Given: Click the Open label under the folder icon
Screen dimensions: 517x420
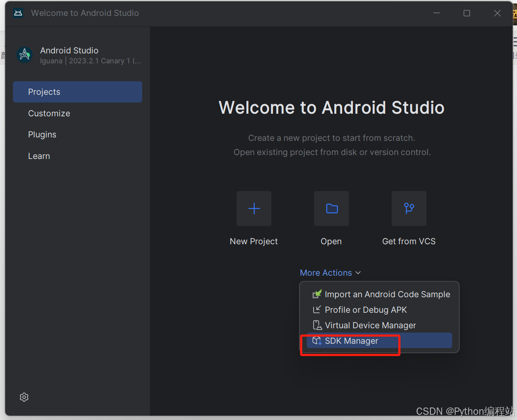Looking at the screenshot, I should [331, 241].
